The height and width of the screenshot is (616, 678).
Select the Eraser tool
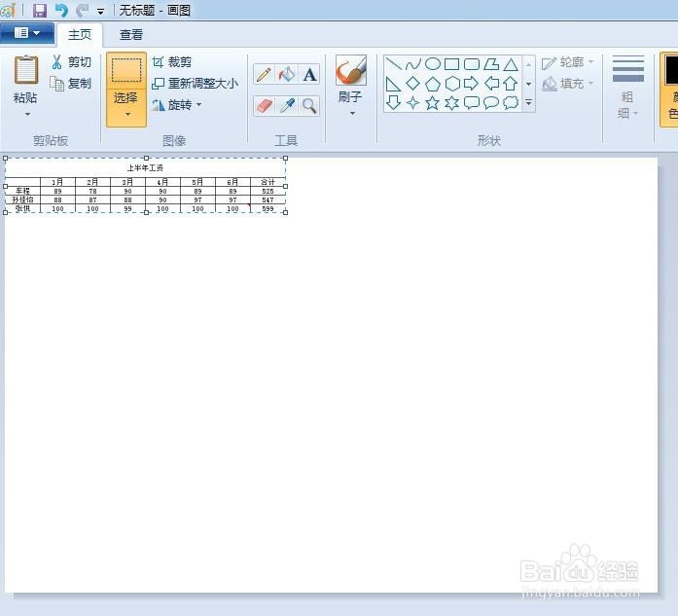point(264,105)
